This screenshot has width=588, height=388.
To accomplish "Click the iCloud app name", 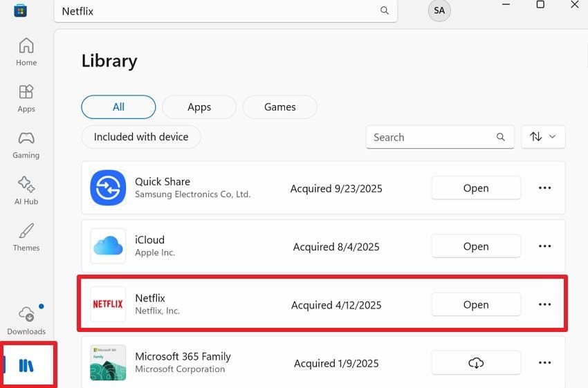I will (x=149, y=239).
